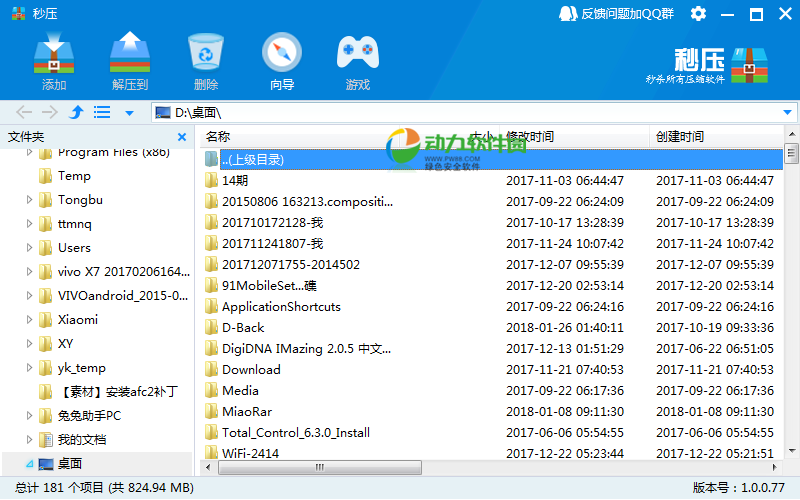Expand the Xiaomi folder in the tree
The width and height of the screenshot is (800, 500).
coord(31,320)
